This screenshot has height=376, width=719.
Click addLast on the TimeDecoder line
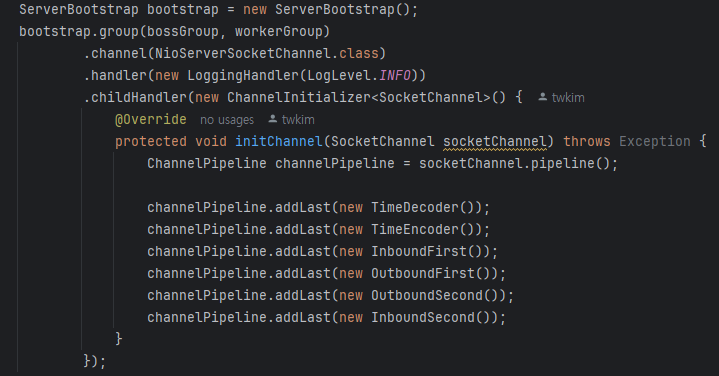tap(303, 208)
